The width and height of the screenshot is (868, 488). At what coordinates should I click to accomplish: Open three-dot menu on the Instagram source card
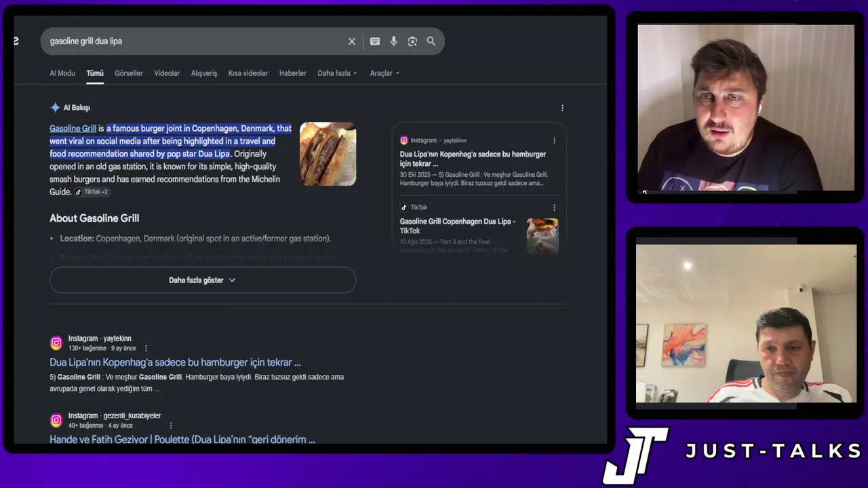[x=554, y=141]
